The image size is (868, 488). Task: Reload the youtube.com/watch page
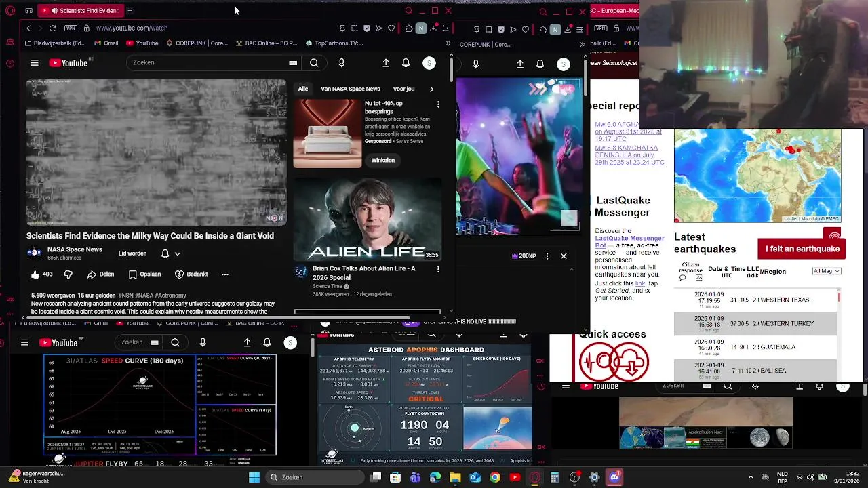[x=52, y=28]
